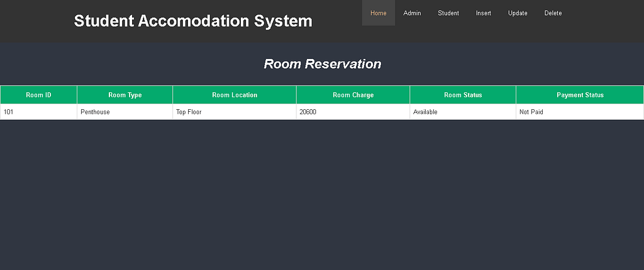
Task: Select the Student navigation link
Action: (x=448, y=13)
